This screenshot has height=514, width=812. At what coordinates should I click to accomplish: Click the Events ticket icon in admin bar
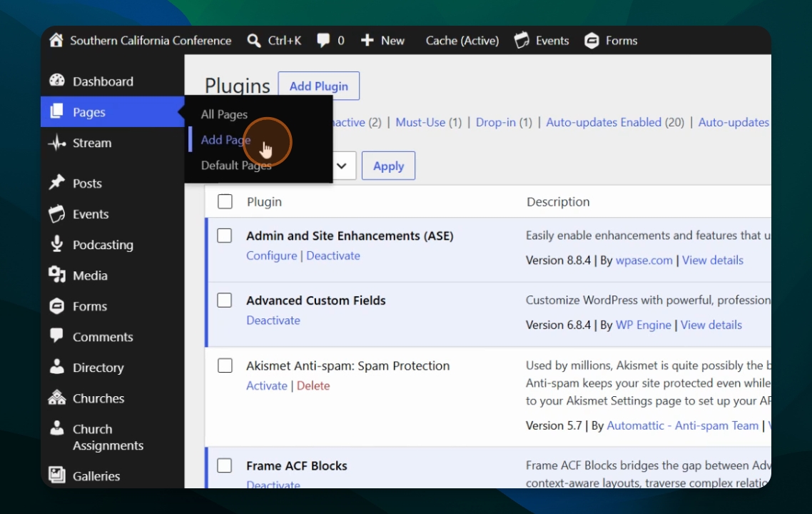522,41
